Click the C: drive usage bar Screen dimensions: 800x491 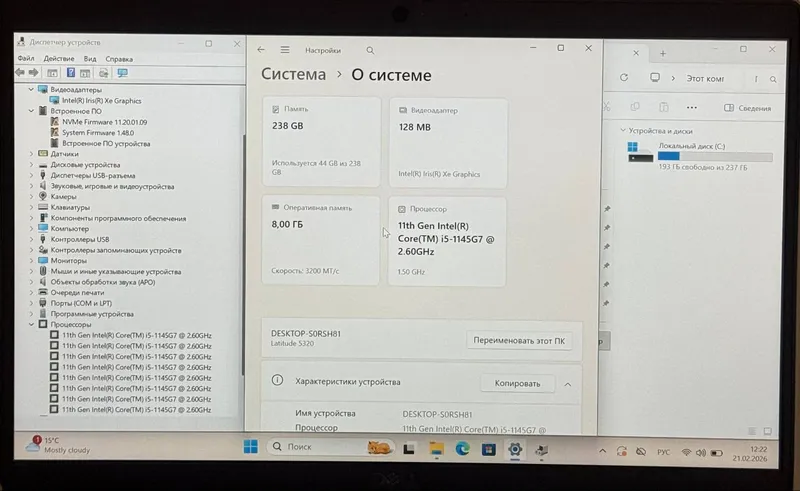click(715, 156)
